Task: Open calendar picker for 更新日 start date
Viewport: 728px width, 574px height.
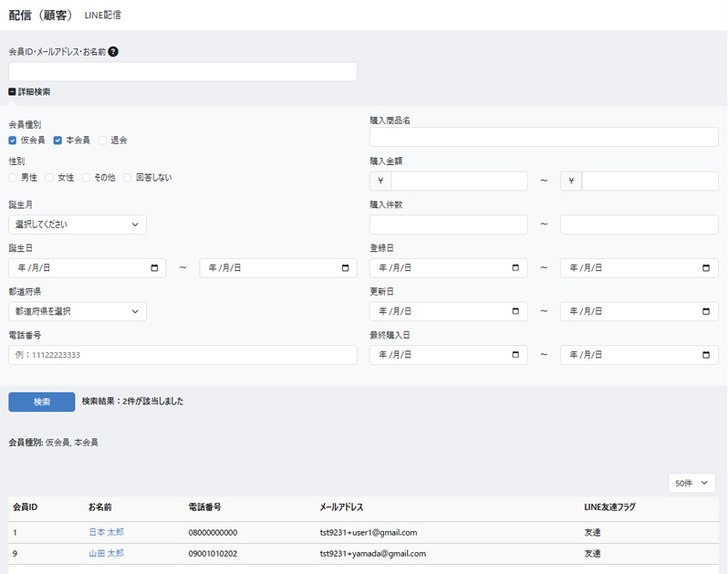Action: click(515, 311)
